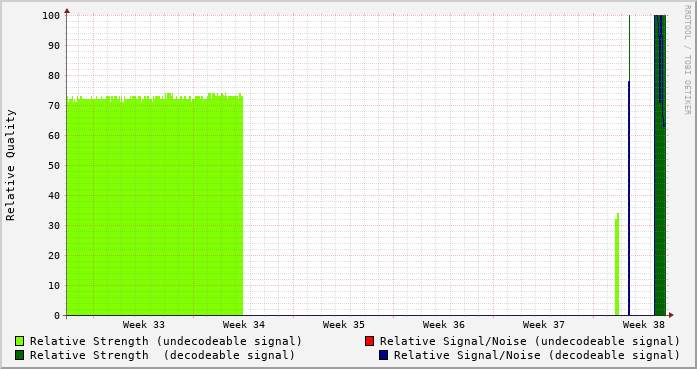Viewport: 697px width, 369px height.
Task: Click the Relative Strength (decodeable signal) legend text
Action: coord(162,355)
